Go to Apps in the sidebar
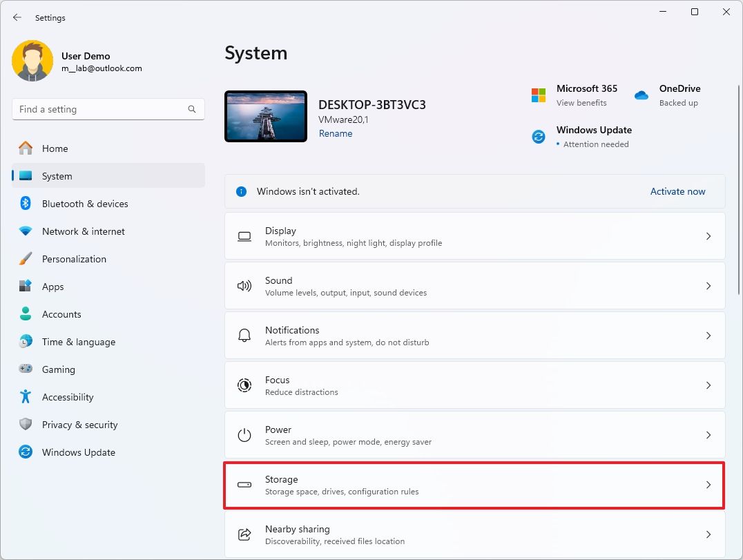 click(x=52, y=287)
